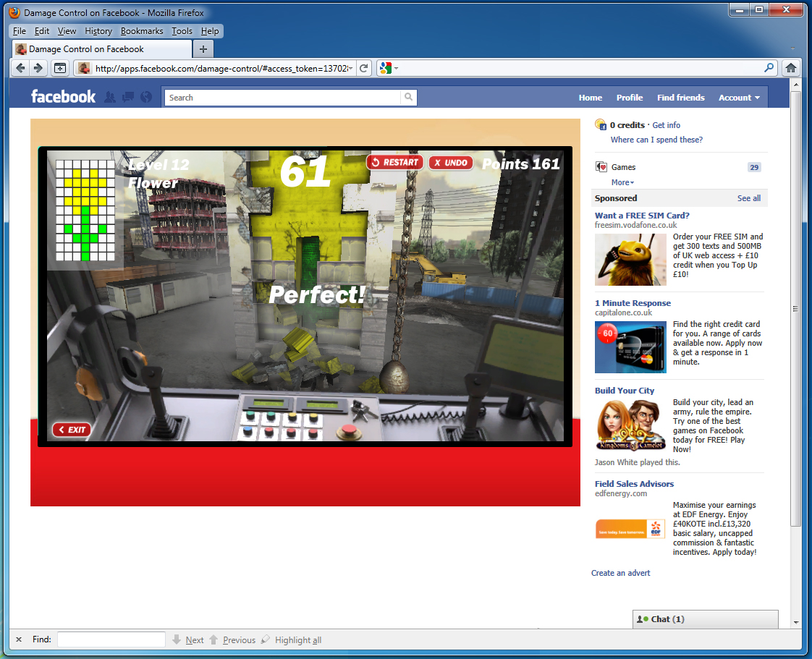Open a new tab with plus button
This screenshot has height=659, width=812.
[203, 49]
